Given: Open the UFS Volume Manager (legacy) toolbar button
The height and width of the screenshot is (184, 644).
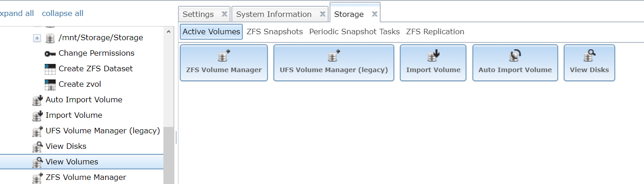Looking at the screenshot, I should pyautogui.click(x=334, y=63).
